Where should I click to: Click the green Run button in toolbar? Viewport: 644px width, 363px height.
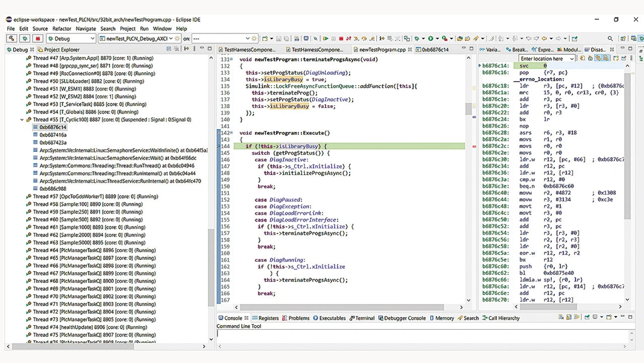430,38
